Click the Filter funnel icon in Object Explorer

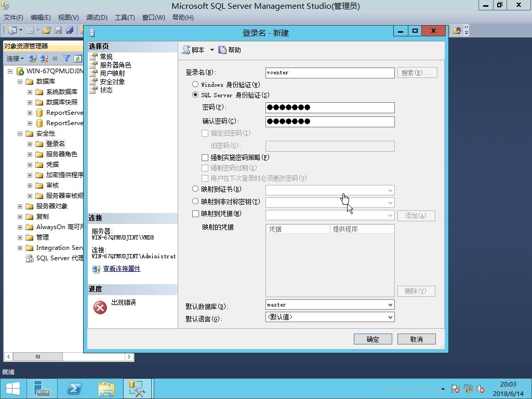point(66,58)
